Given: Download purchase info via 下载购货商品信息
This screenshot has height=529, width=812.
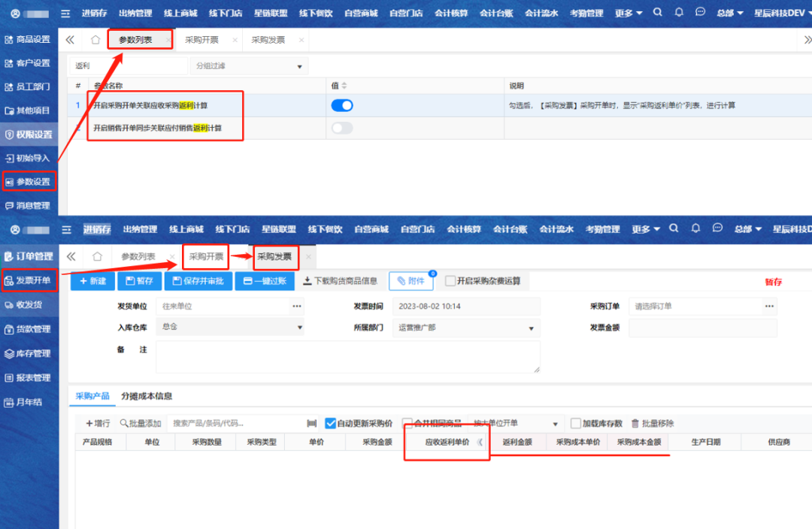Looking at the screenshot, I should [340, 281].
